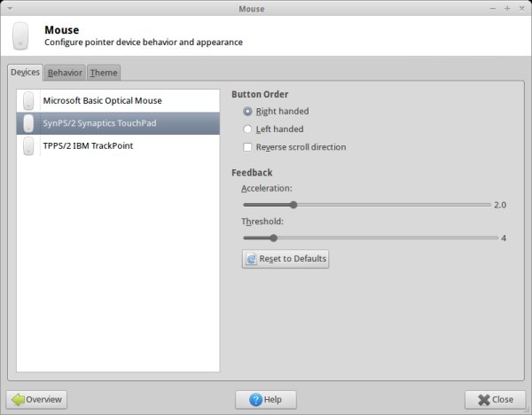Close the Mouse settings dialog
Screen dimensions: 532x415
(495, 400)
